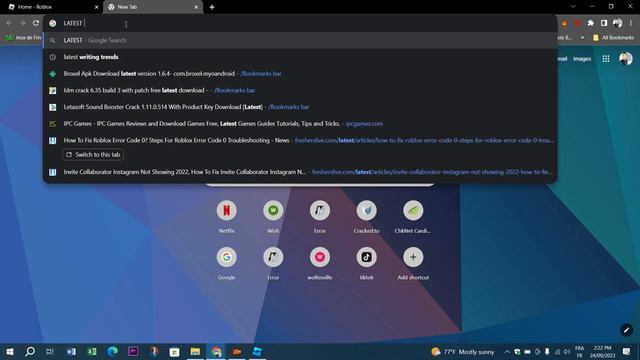The width and height of the screenshot is (640, 360).
Task: Click the Customize Chrome pencil button
Action: (627, 330)
